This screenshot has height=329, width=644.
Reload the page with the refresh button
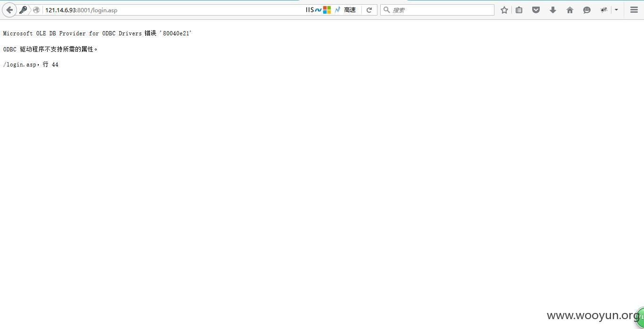[369, 10]
